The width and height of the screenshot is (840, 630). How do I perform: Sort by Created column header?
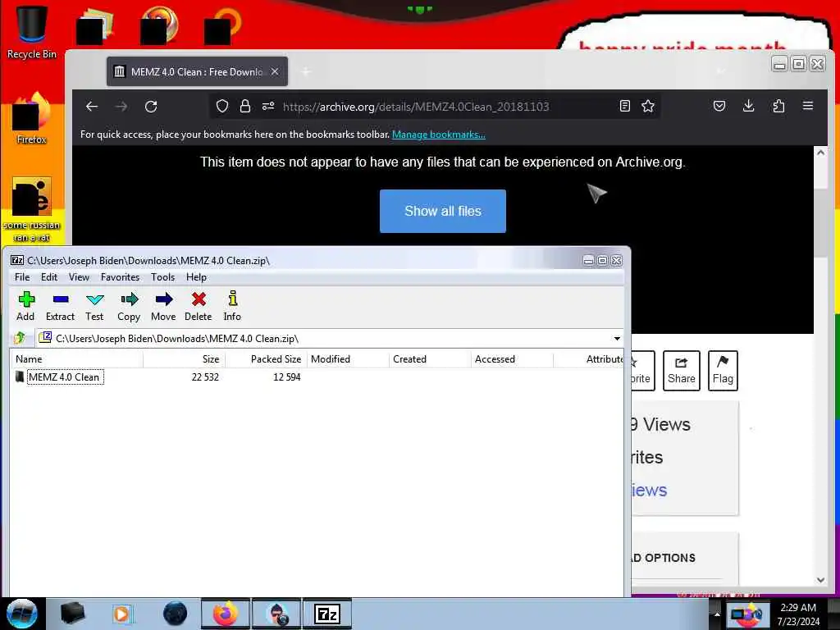430,359
